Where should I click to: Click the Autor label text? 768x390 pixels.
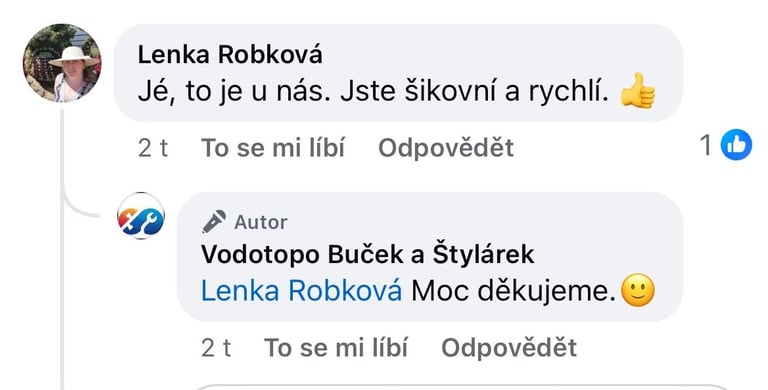(261, 222)
